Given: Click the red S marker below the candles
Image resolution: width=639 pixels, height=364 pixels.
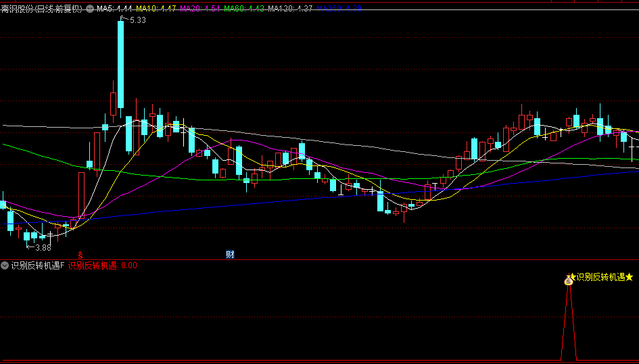Looking at the screenshot, I should point(80,255).
